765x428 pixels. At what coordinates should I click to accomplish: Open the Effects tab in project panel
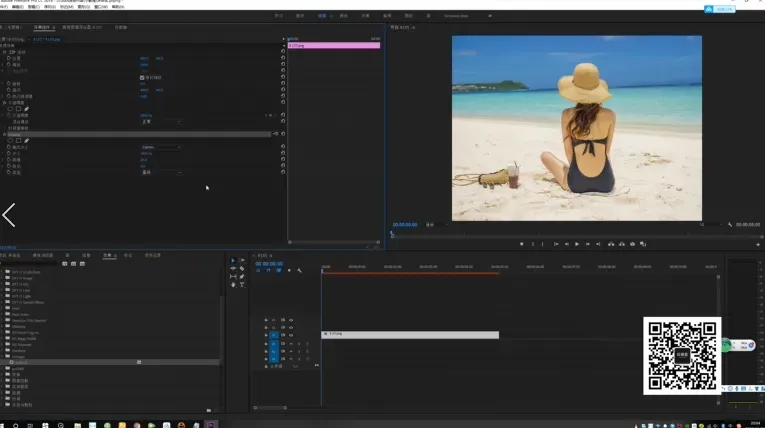(106, 255)
